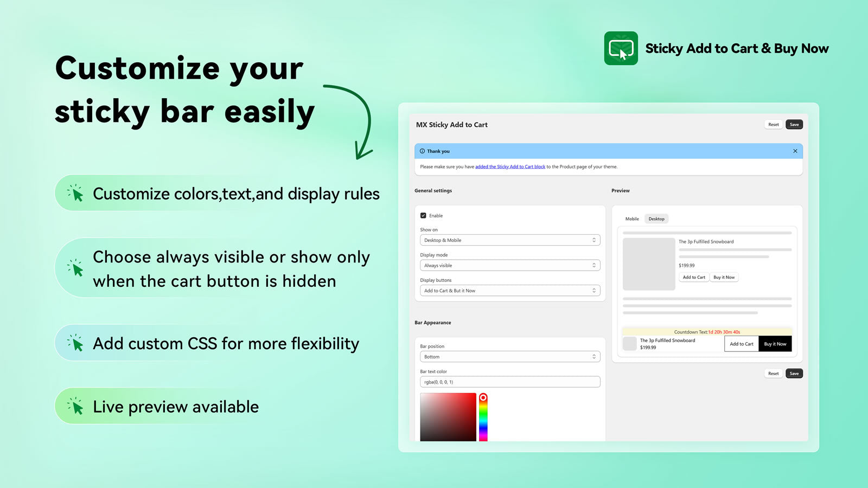Click the small product thumbnail in sticky bar preview
Screen dimensions: 868x488
629,344
